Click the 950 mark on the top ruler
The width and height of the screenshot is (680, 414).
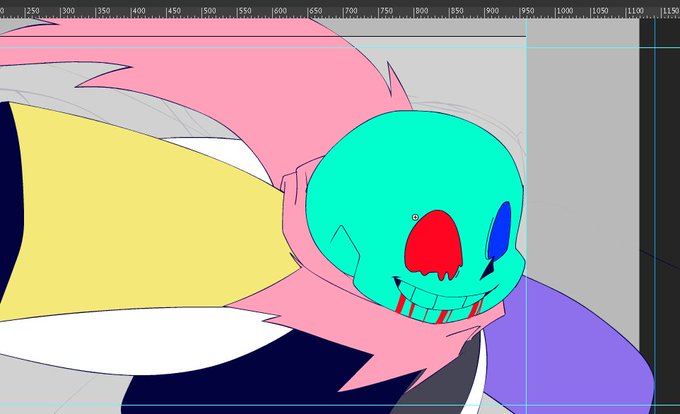click(x=528, y=11)
